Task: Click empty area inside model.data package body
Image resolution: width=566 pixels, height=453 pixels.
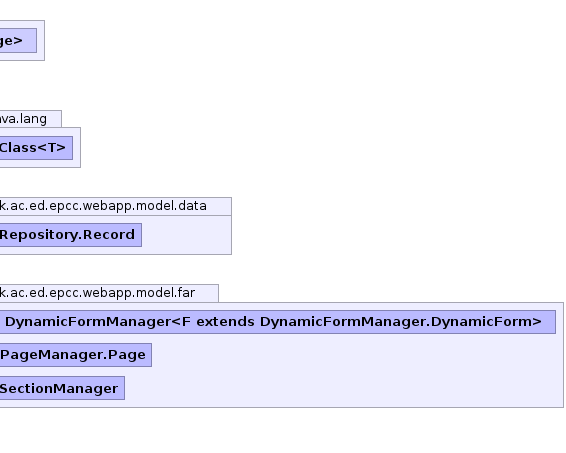Action: pyautogui.click(x=187, y=235)
